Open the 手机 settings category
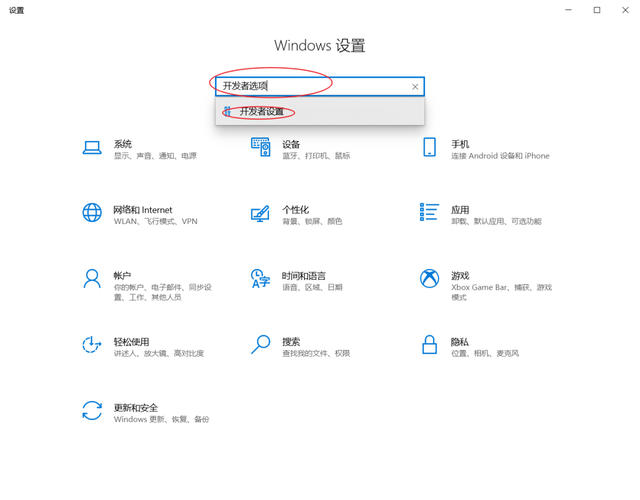640x500 pixels. pos(460,144)
